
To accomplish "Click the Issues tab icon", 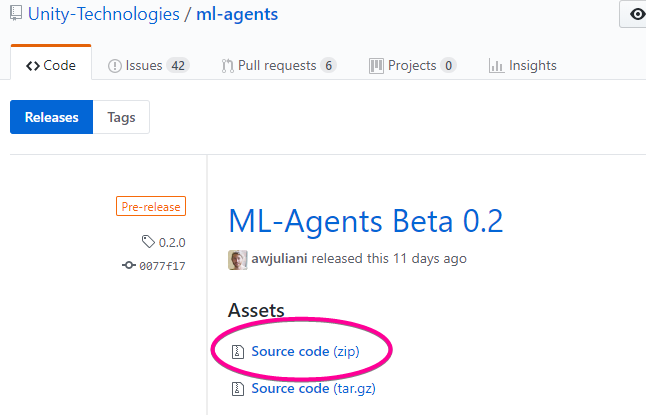I will (x=115, y=66).
